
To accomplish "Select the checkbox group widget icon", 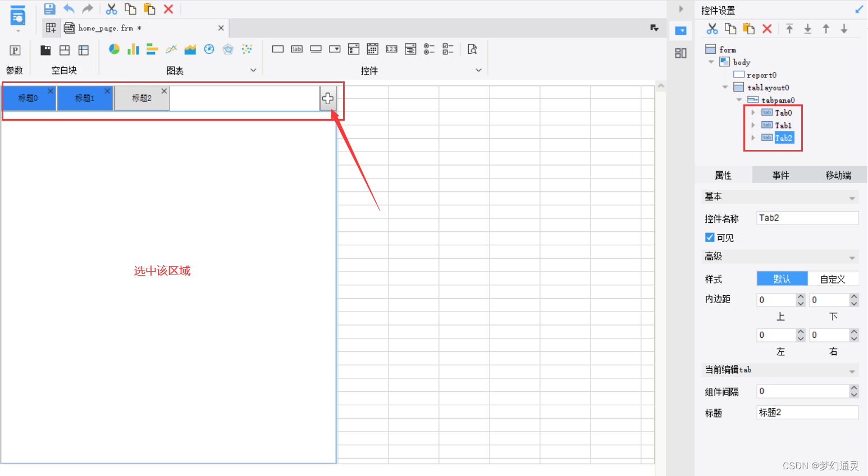I will pyautogui.click(x=448, y=49).
